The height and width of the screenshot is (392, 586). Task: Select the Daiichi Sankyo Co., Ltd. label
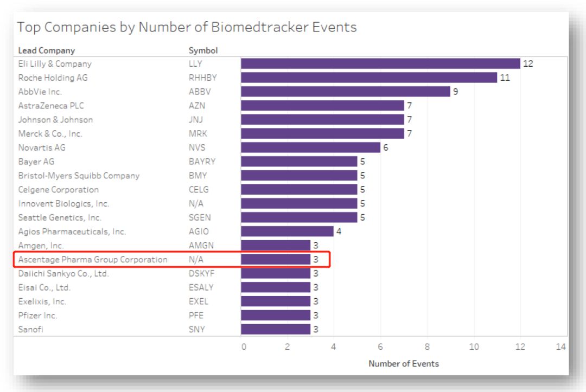tap(63, 274)
